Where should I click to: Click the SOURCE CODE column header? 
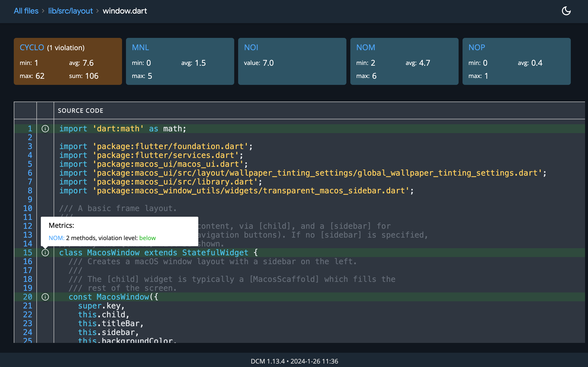coord(81,111)
